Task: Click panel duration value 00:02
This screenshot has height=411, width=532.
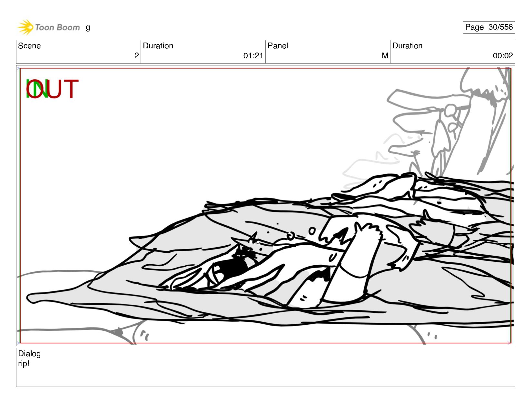Action: [x=503, y=56]
